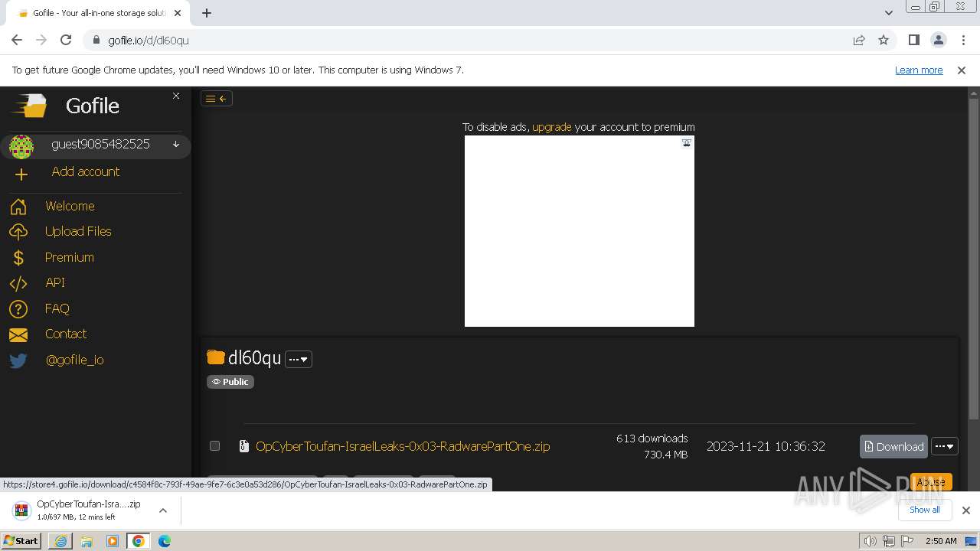980x551 pixels.
Task: Open the Add account link
Action: click(x=86, y=171)
